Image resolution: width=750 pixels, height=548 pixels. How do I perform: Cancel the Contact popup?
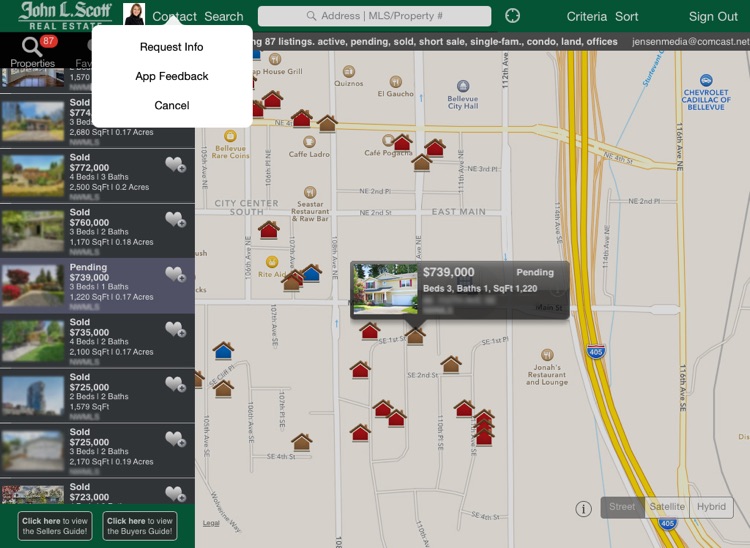pyautogui.click(x=172, y=105)
